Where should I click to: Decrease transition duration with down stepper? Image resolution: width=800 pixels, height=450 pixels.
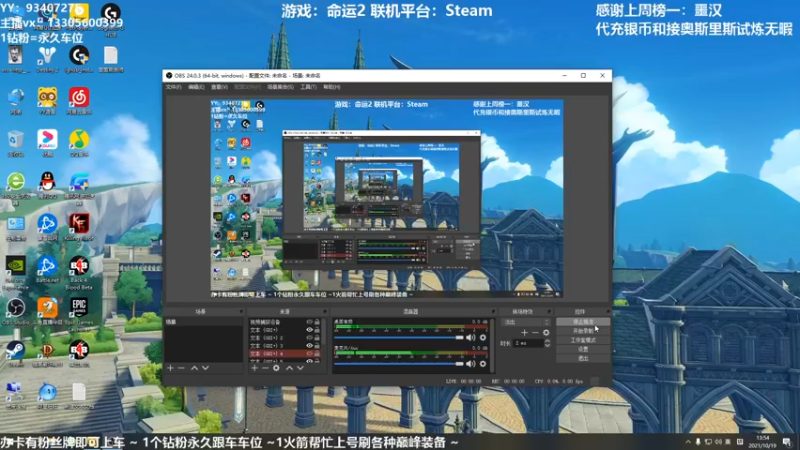click(547, 346)
